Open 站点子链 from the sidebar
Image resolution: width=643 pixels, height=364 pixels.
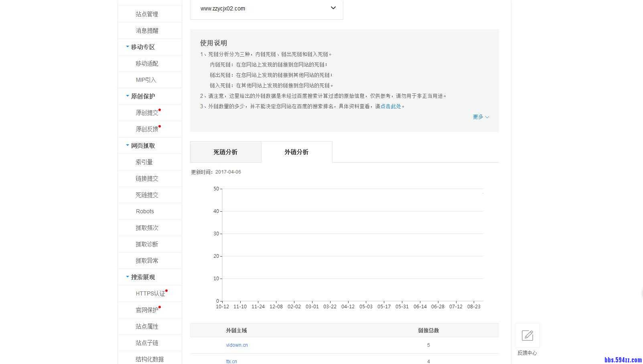147,342
